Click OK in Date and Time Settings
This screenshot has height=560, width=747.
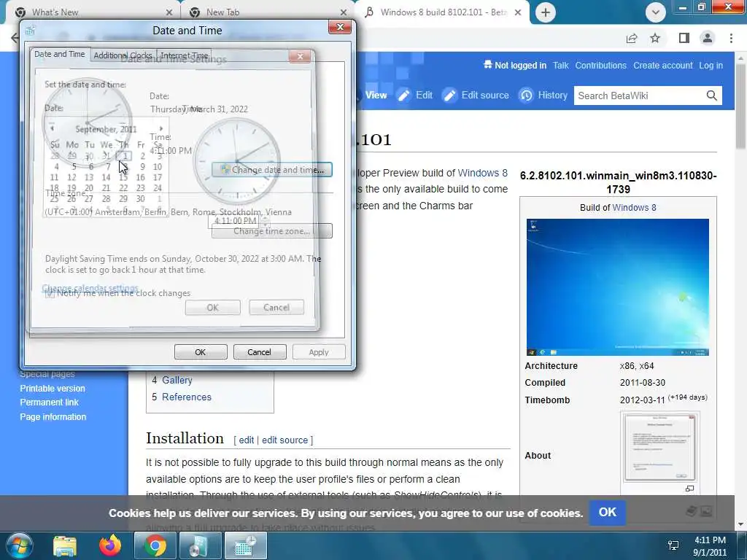(x=212, y=308)
